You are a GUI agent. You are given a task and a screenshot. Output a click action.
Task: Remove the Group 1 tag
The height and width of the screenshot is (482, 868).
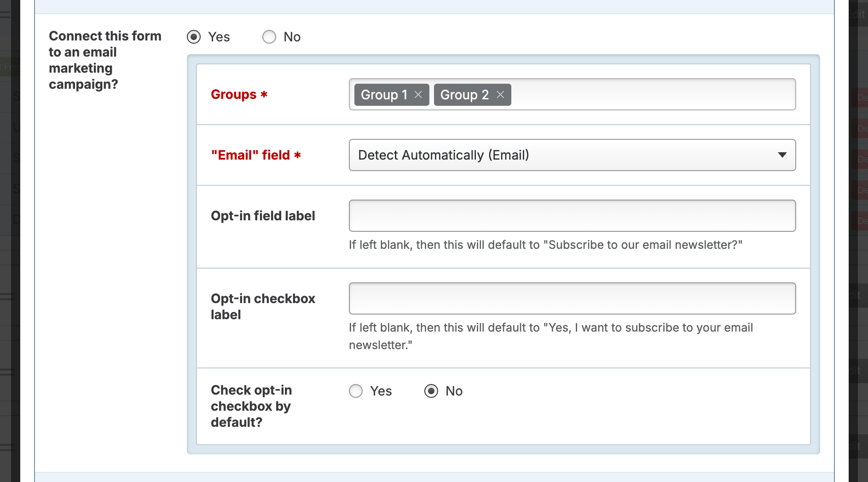click(x=418, y=95)
